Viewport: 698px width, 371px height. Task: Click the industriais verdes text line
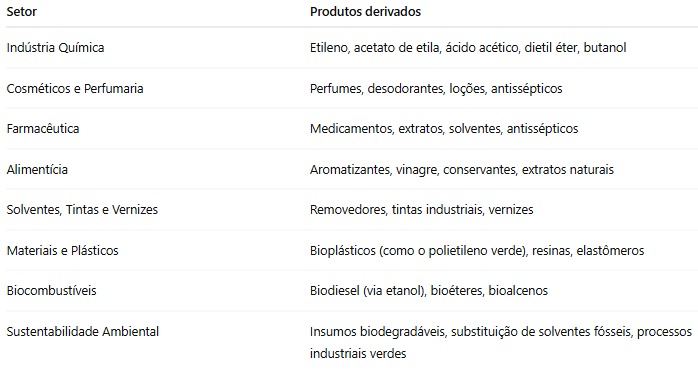[x=358, y=354]
